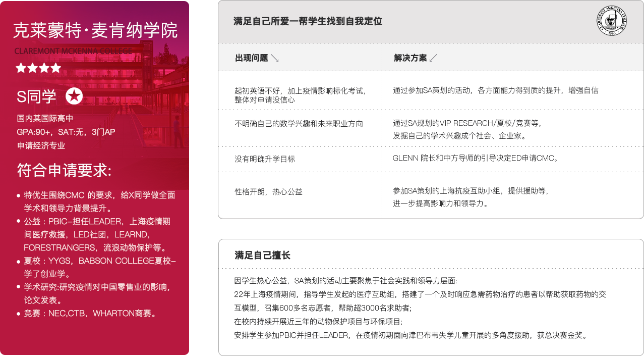644x356 pixels.
Task: Click the heading 满足自己所爱一帮学生找到自我定位
Action: click(x=308, y=21)
